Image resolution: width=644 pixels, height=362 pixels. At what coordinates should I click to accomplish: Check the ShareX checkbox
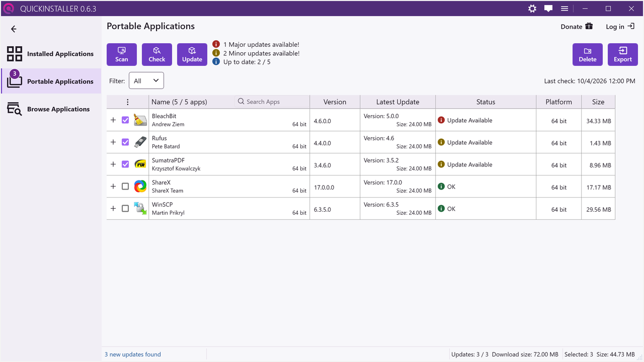pyautogui.click(x=125, y=187)
